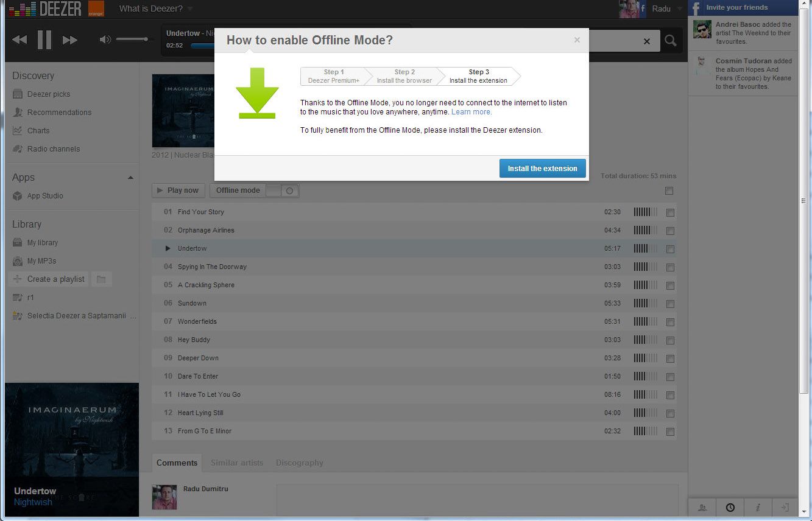Check the box for Find Your Story
The height and width of the screenshot is (521, 812).
[x=670, y=212]
